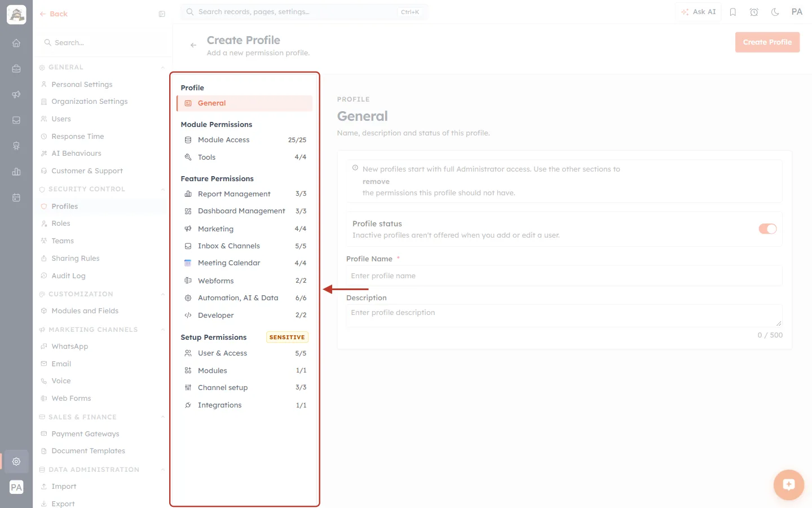
Task: Go Back using the sidebar Back link
Action: coord(54,14)
